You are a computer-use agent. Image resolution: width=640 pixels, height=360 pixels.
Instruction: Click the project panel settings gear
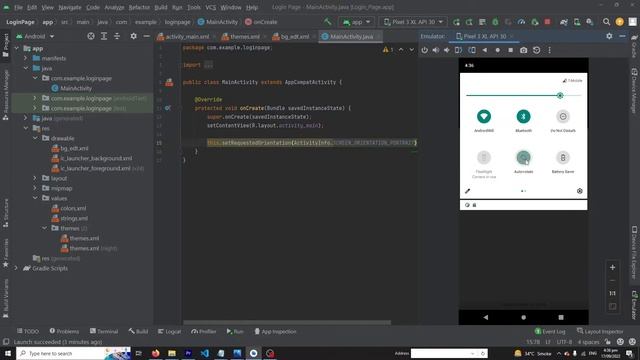pyautogui.click(x=133, y=36)
